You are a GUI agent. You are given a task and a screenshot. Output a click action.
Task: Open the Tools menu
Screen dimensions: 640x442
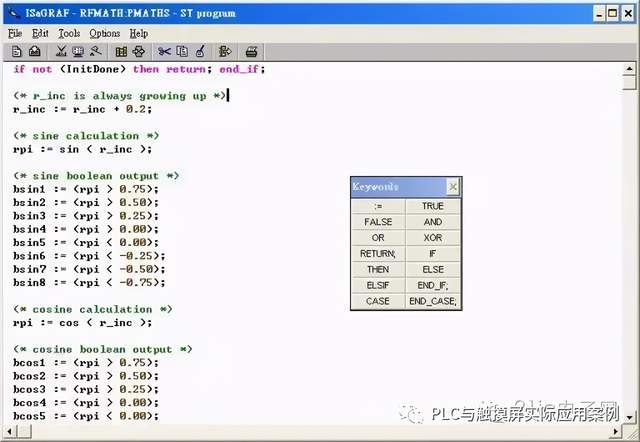tap(69, 33)
